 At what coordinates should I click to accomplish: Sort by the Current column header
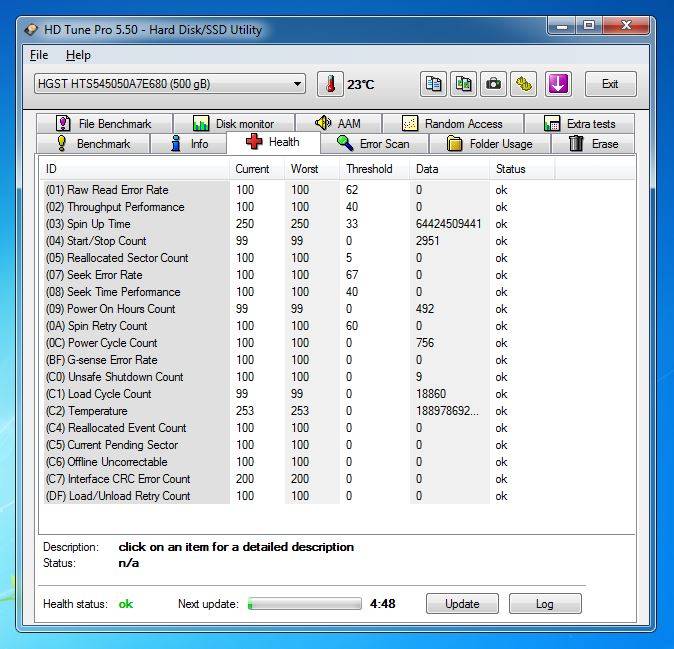pos(257,169)
